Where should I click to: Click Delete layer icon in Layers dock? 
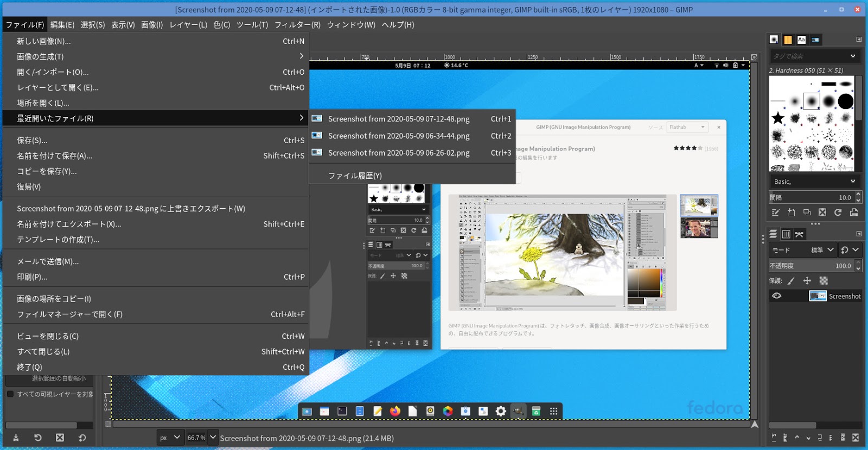856,438
